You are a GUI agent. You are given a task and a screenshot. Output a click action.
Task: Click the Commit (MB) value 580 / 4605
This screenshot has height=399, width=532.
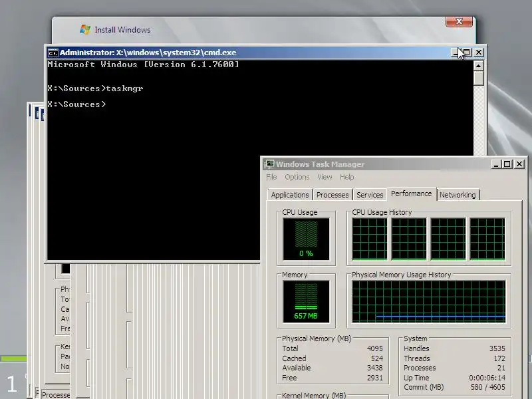coord(488,387)
